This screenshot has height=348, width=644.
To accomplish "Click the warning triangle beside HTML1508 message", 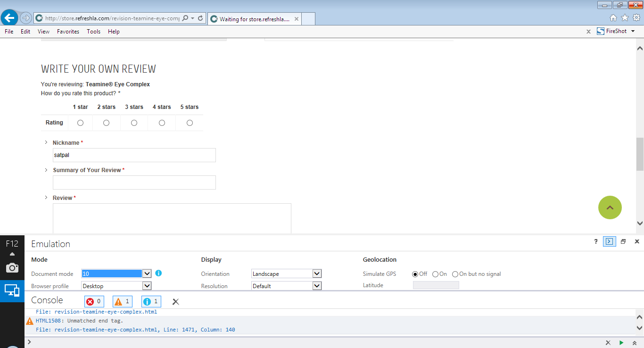I will point(30,321).
